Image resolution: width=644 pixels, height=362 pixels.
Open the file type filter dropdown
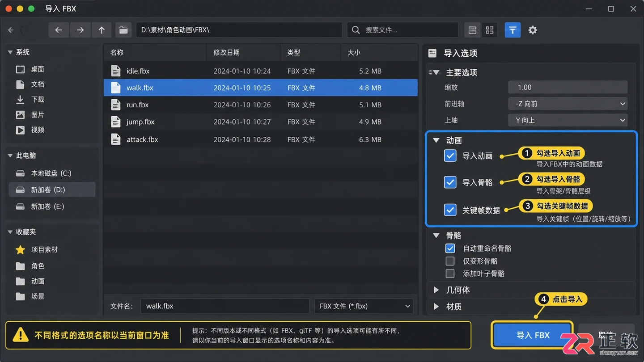coord(364,306)
